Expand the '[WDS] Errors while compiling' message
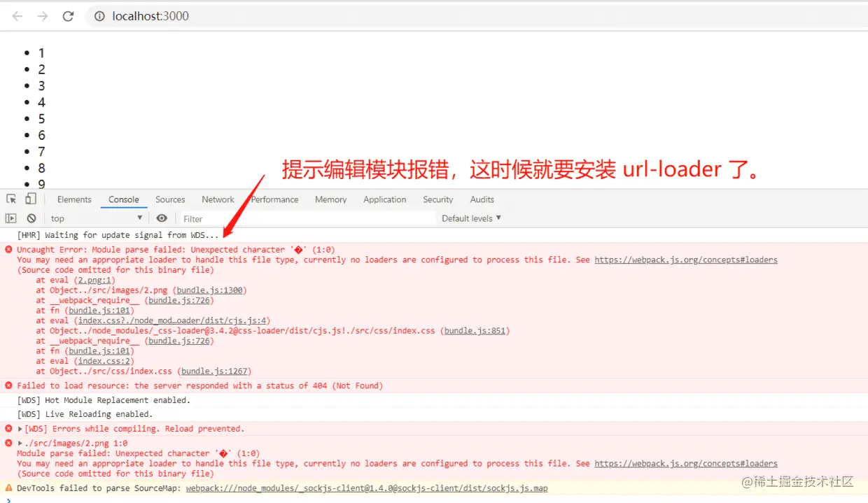The height and width of the screenshot is (503, 868). [20, 429]
